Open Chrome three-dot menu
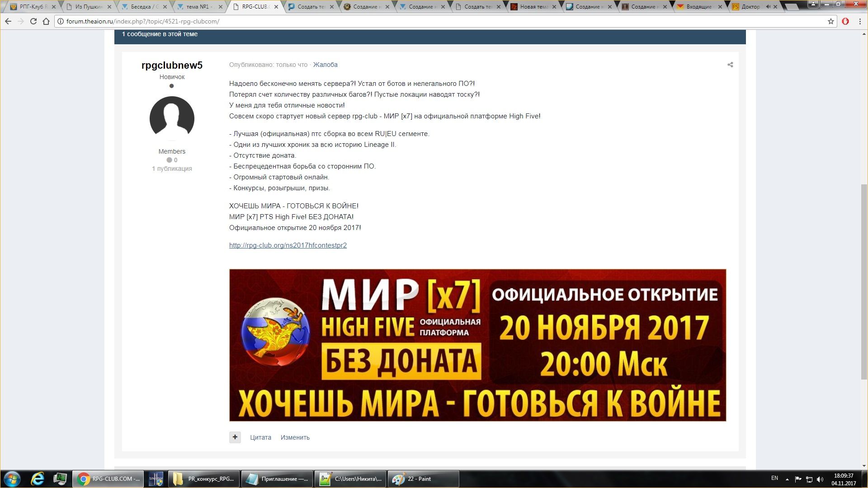 coord(860,21)
